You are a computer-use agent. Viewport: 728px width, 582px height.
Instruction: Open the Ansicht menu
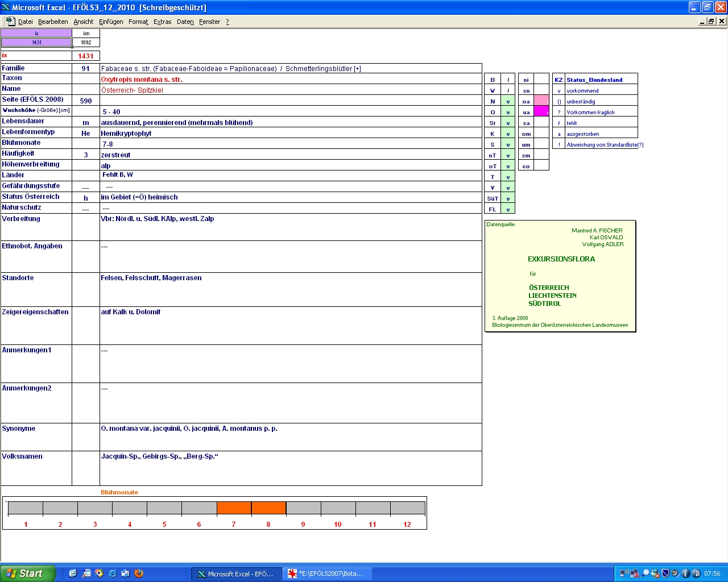pos(84,22)
